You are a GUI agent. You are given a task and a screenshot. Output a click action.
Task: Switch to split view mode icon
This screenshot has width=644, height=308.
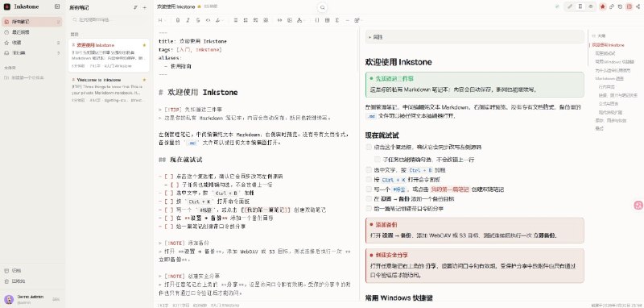pyautogui.click(x=580, y=6)
